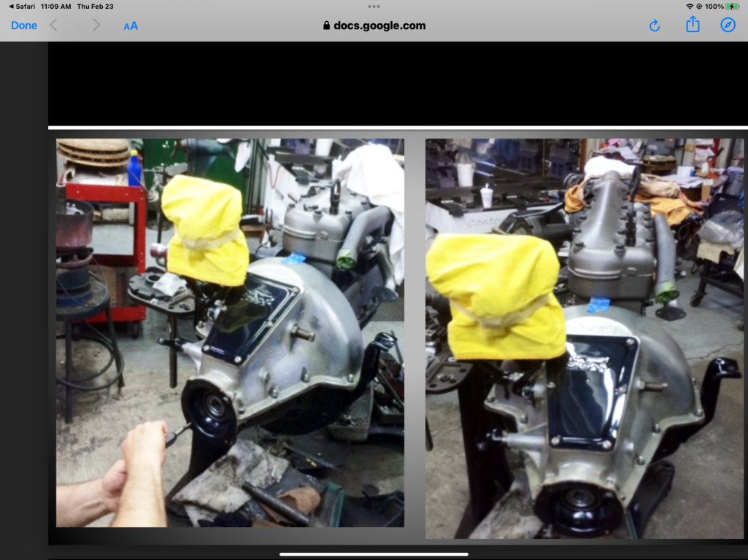Tap the Wi-Fi status icon
This screenshot has width=748, height=560.
tap(690, 7)
